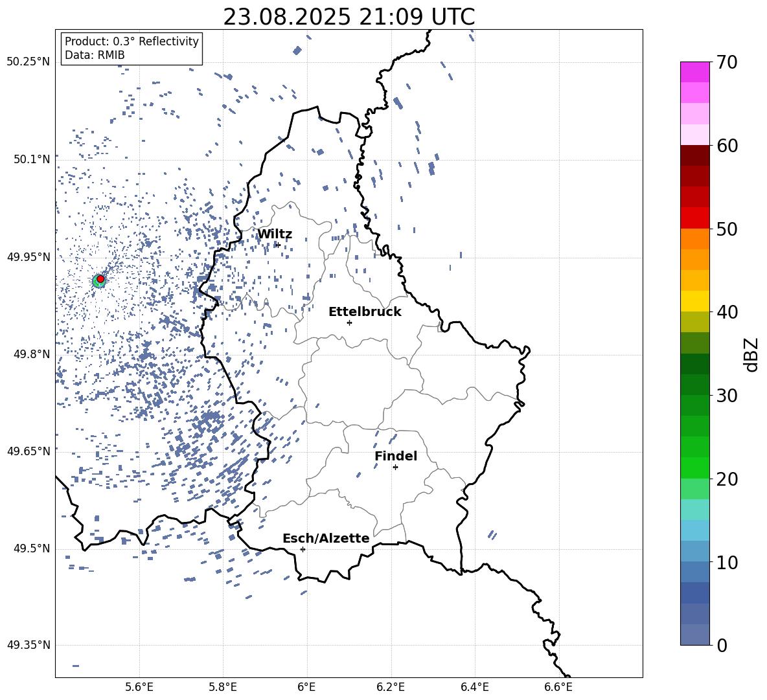Viewport: 767px width, 700px height.
Task: Click the yellow colorbar segment above 40
Action: pos(694,301)
